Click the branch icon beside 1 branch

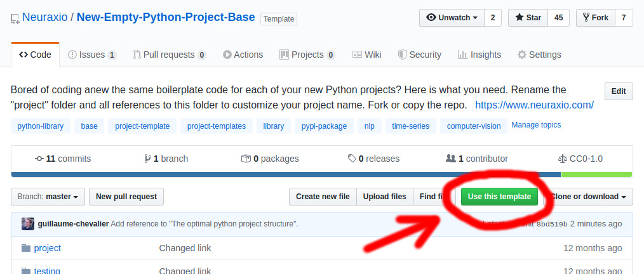(x=147, y=159)
